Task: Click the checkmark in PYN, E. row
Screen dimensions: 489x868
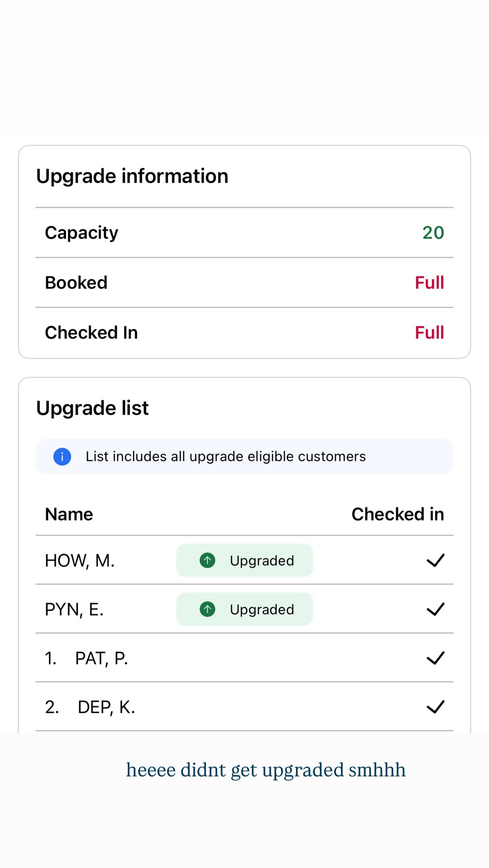Action: click(436, 609)
